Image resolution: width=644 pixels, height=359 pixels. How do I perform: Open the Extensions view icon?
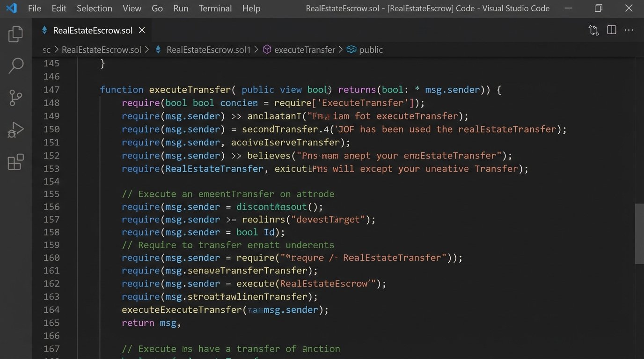pyautogui.click(x=15, y=162)
